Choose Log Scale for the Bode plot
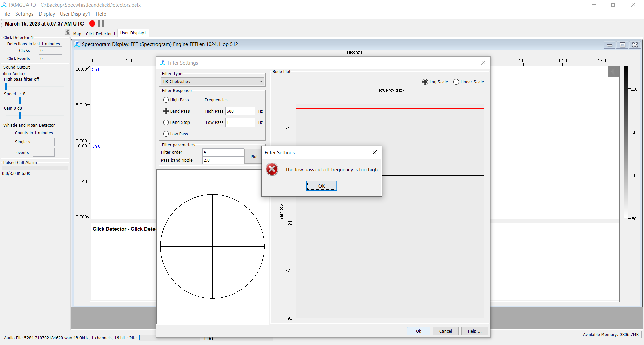This screenshot has width=644, height=345. pyautogui.click(x=425, y=82)
